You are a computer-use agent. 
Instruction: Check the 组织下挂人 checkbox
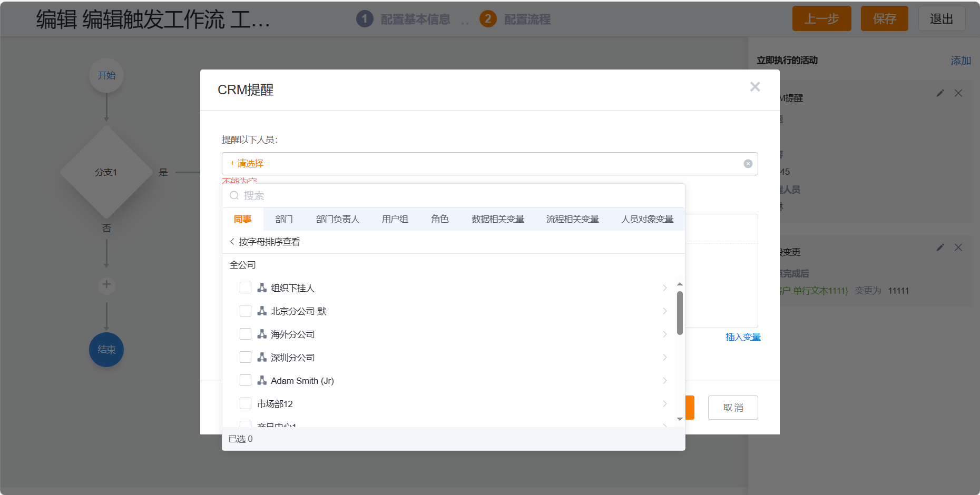(x=246, y=288)
